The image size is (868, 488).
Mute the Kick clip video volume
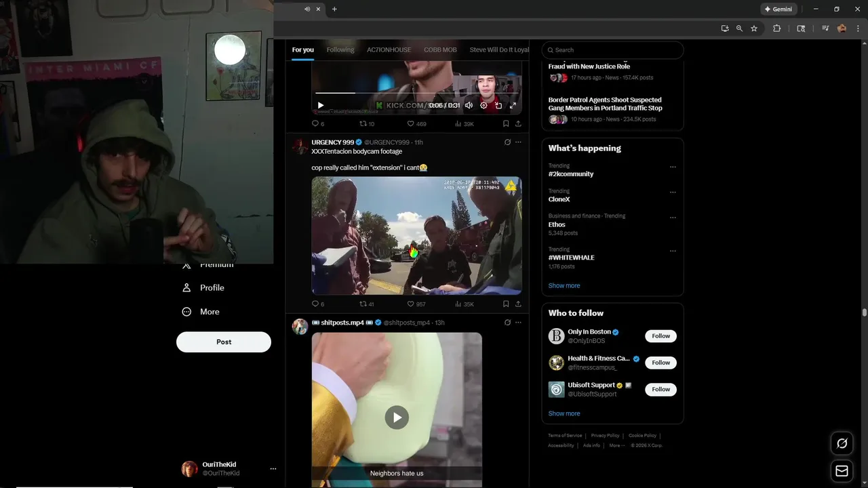(469, 106)
